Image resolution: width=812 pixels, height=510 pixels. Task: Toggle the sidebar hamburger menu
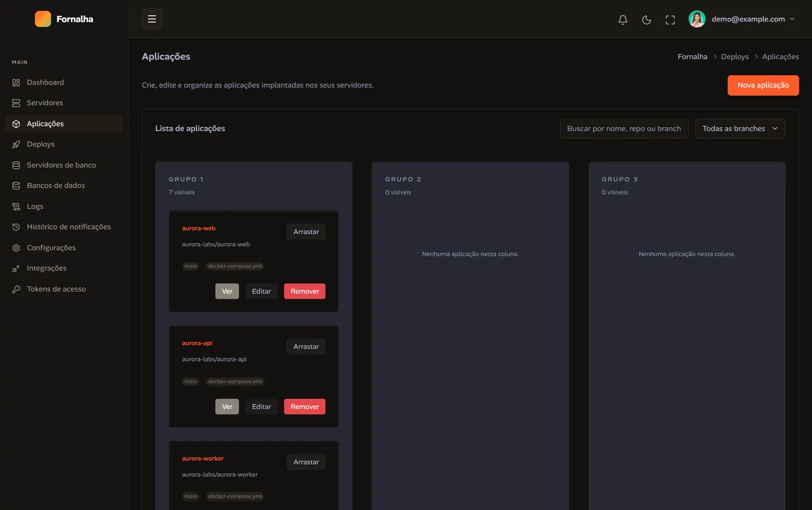click(x=152, y=19)
